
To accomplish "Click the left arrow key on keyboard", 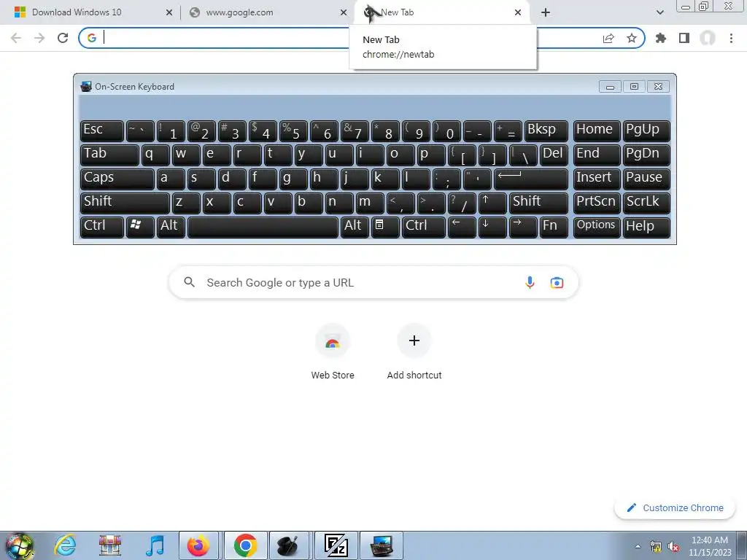I will (462, 227).
